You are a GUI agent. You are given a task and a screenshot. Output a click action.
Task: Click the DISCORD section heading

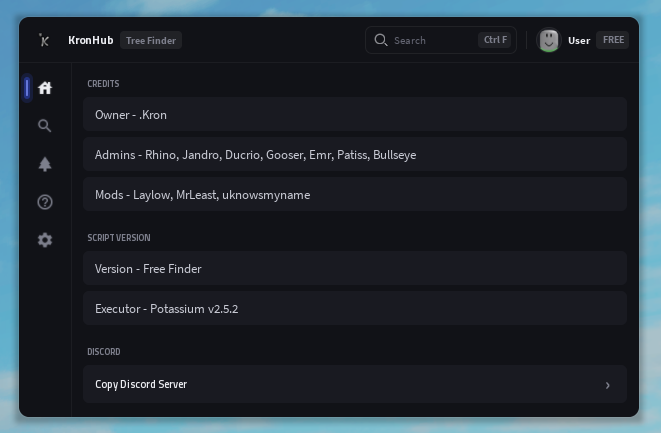coord(104,352)
